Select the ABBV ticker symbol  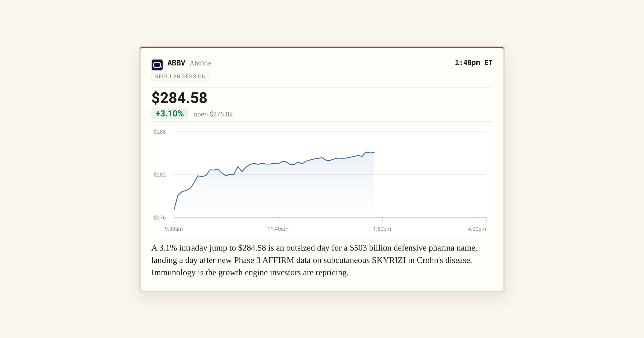(x=176, y=63)
